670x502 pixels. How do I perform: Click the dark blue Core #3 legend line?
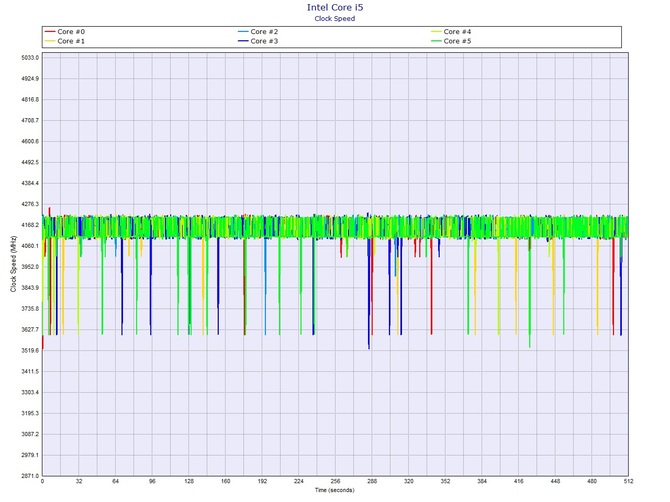click(x=243, y=41)
